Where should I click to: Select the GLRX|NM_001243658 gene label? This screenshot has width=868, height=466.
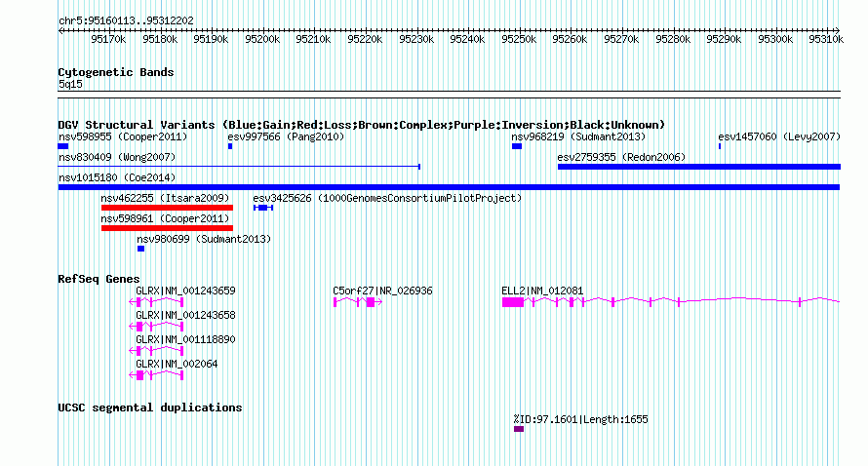(185, 315)
